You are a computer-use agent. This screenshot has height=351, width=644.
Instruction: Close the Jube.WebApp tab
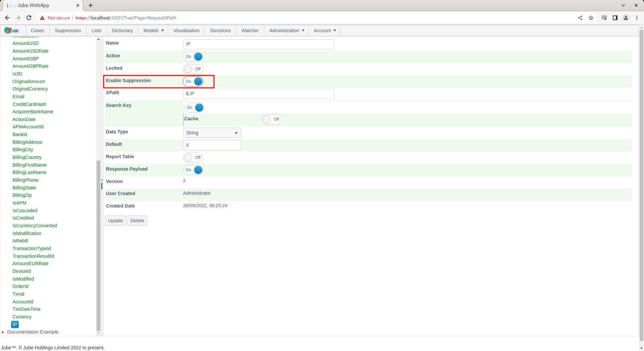pos(77,5)
